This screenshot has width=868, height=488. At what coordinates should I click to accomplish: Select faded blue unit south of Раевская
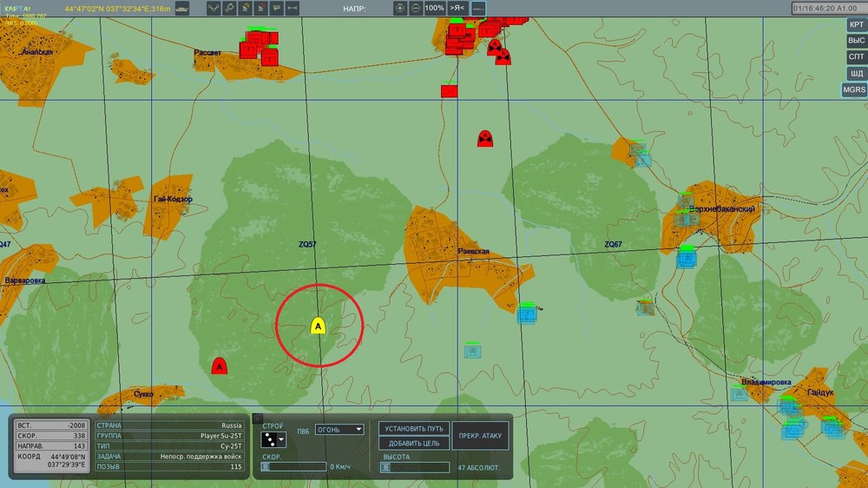coord(472,351)
